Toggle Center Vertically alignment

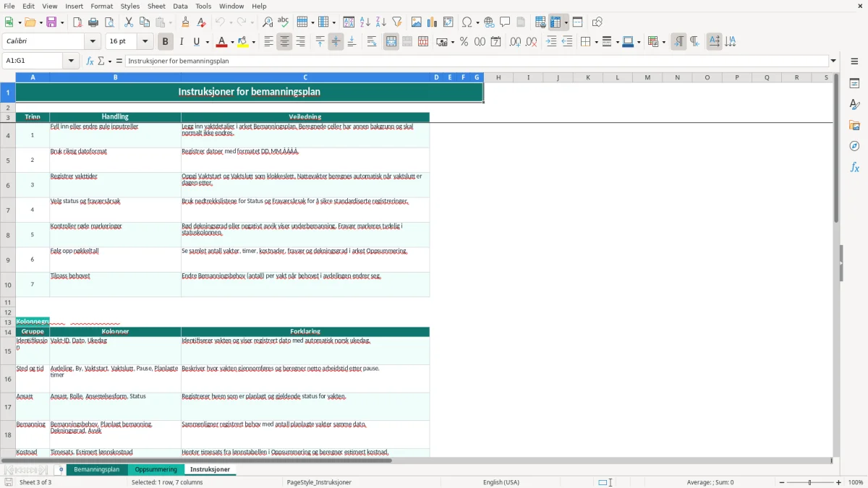coord(336,42)
